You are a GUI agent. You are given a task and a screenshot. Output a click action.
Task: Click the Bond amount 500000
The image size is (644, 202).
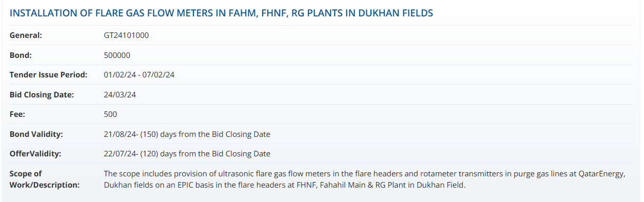(117, 55)
